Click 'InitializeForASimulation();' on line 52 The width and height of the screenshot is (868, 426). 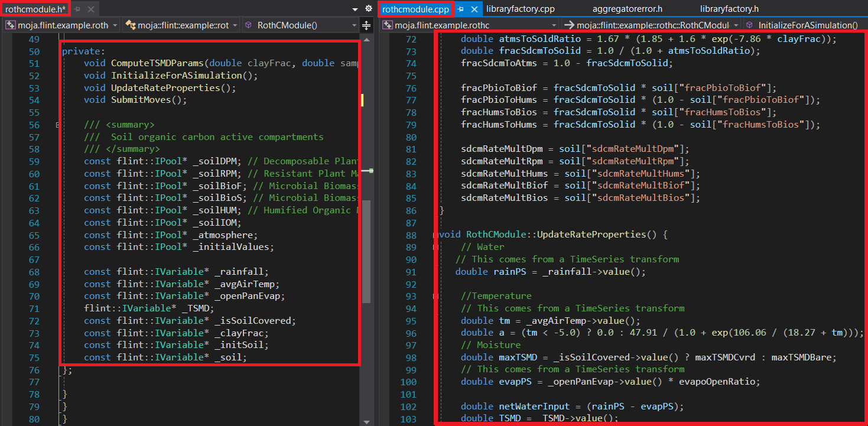point(184,76)
